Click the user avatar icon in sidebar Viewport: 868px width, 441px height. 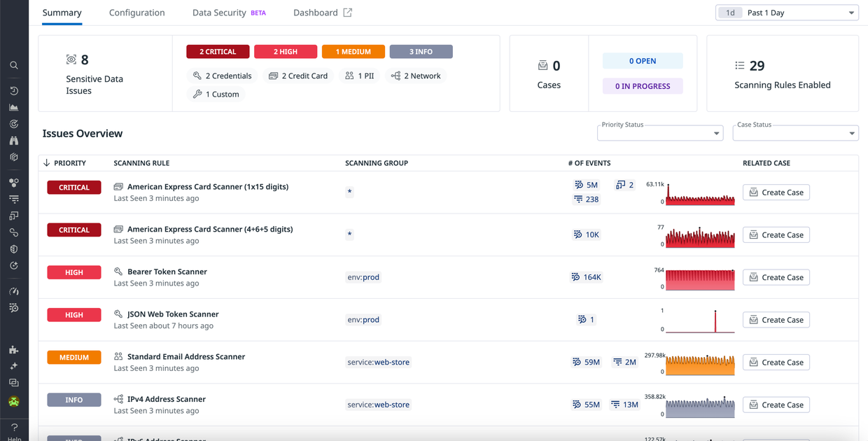coord(14,402)
